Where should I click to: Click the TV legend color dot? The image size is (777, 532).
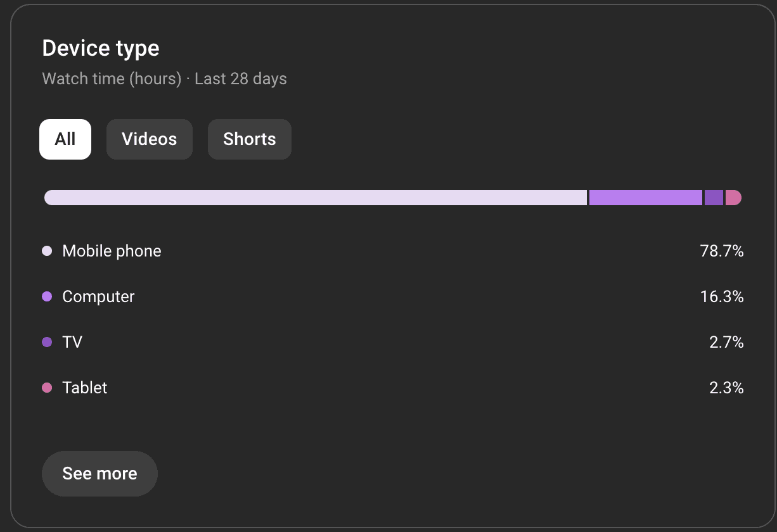[x=47, y=342]
